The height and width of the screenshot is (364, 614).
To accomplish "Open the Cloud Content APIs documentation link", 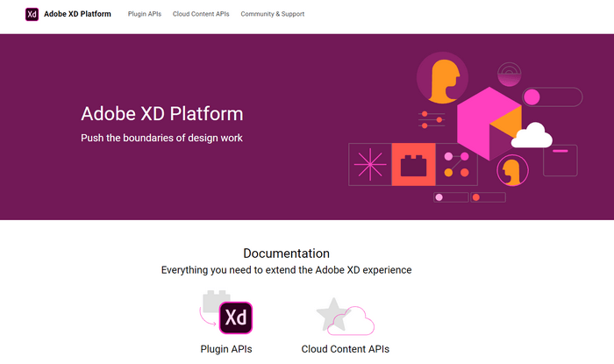I will click(345, 349).
